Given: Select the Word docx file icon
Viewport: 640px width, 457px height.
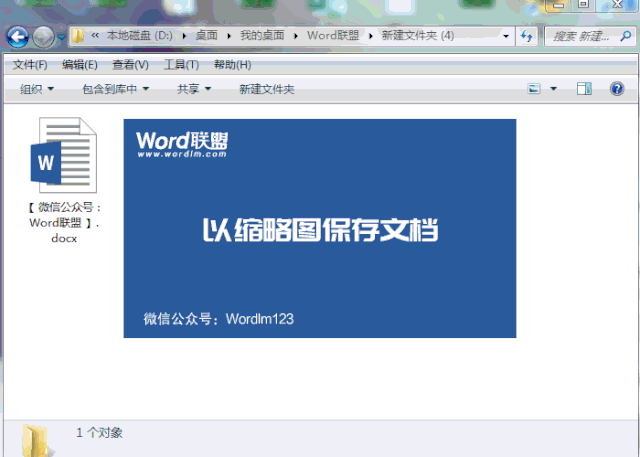Looking at the screenshot, I should click(x=64, y=155).
